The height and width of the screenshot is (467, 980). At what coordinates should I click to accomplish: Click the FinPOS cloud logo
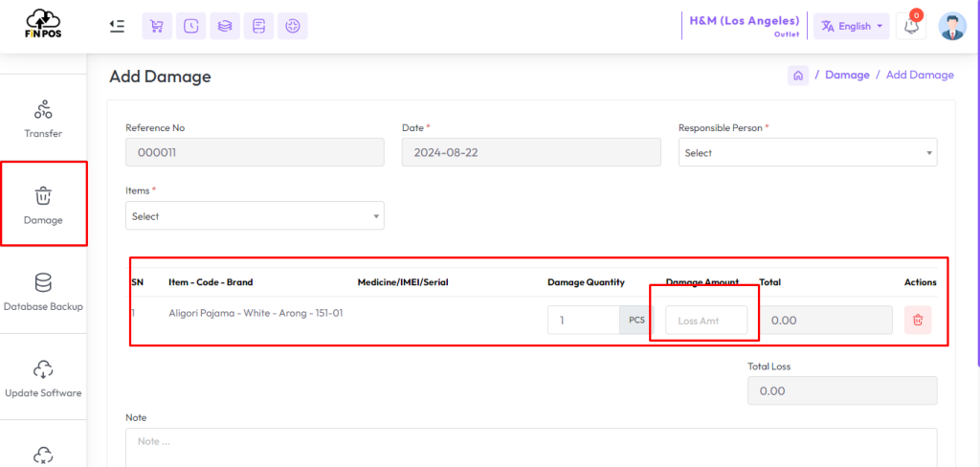[x=44, y=24]
